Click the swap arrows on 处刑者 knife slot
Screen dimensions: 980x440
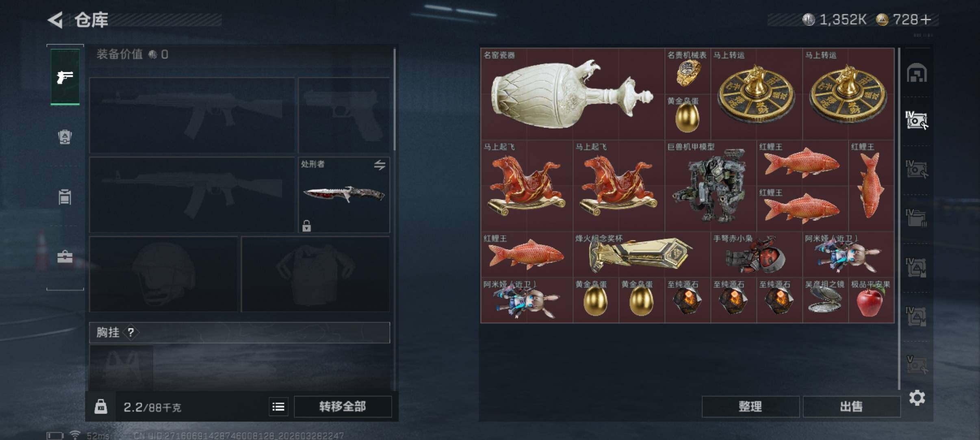tap(379, 165)
